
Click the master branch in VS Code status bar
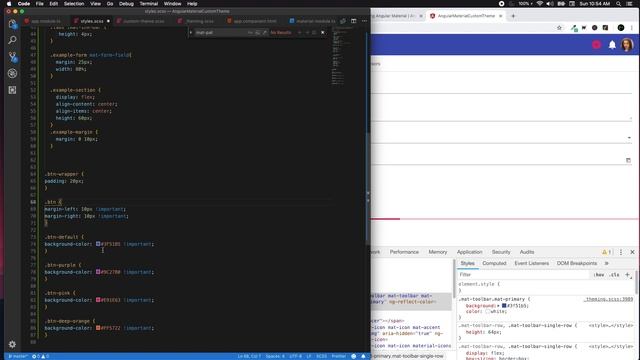[18, 356]
